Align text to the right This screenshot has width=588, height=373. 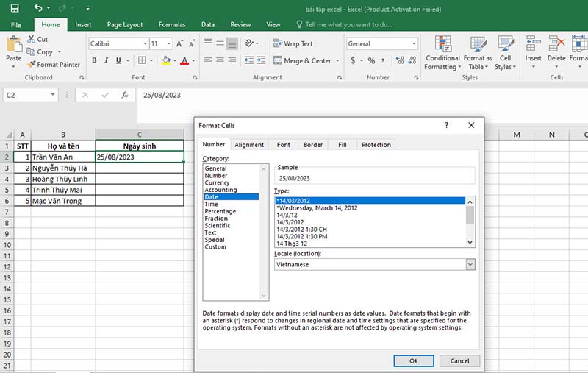click(x=232, y=60)
